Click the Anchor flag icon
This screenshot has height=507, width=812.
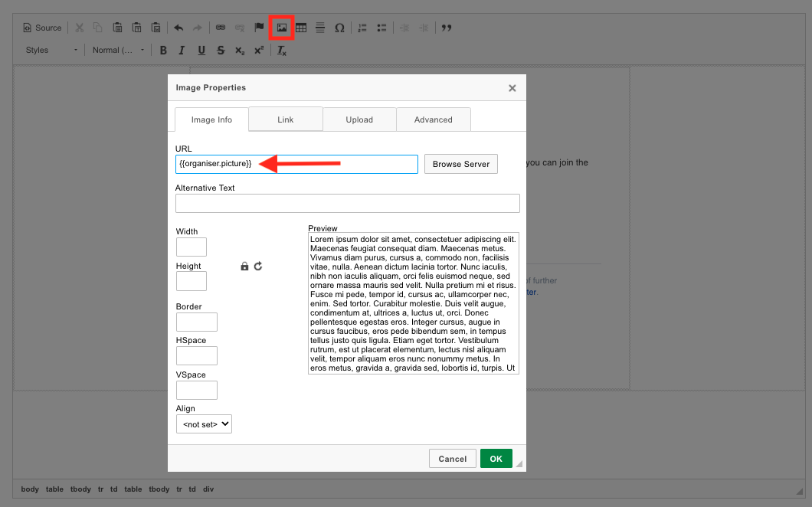[x=259, y=28]
